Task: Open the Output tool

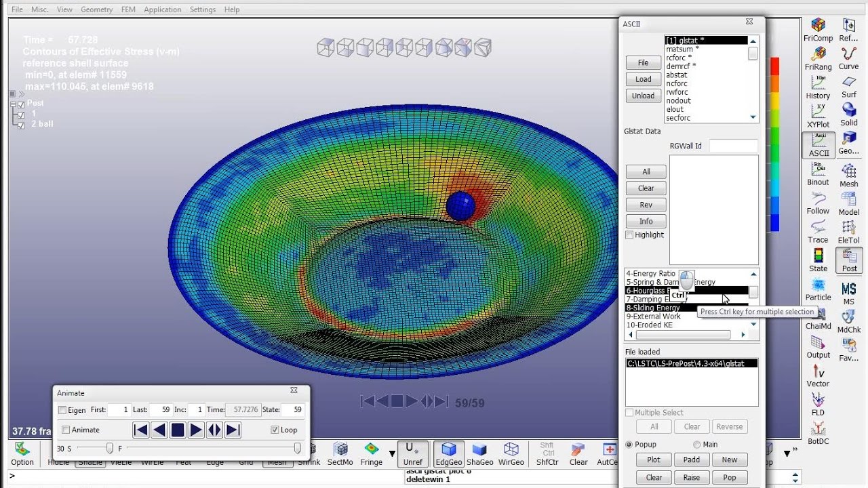Action: 818,346
